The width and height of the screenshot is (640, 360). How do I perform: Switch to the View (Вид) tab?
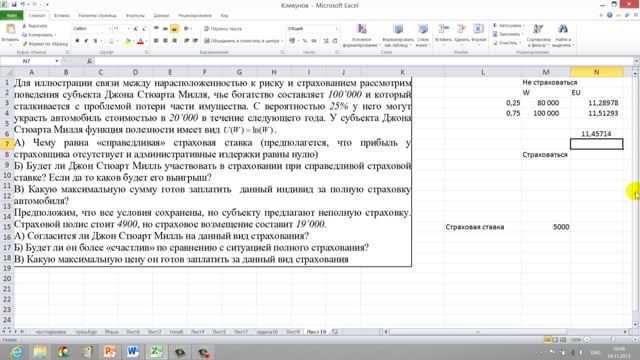point(224,16)
